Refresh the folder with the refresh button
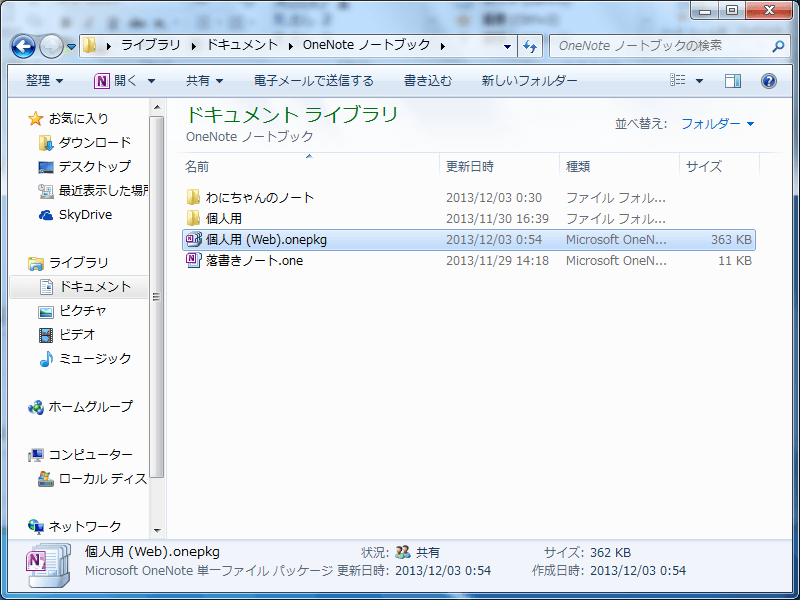This screenshot has height=600, width=800. pos(530,47)
